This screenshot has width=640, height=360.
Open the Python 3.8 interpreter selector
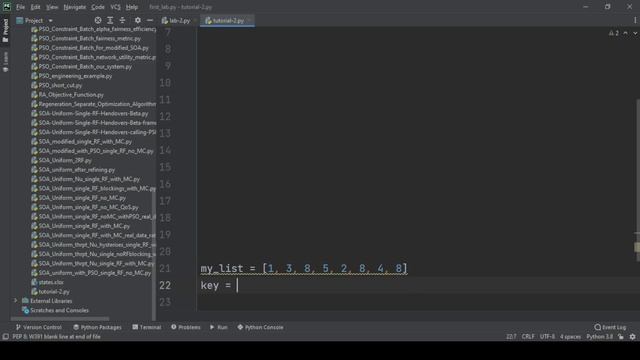(x=600, y=337)
